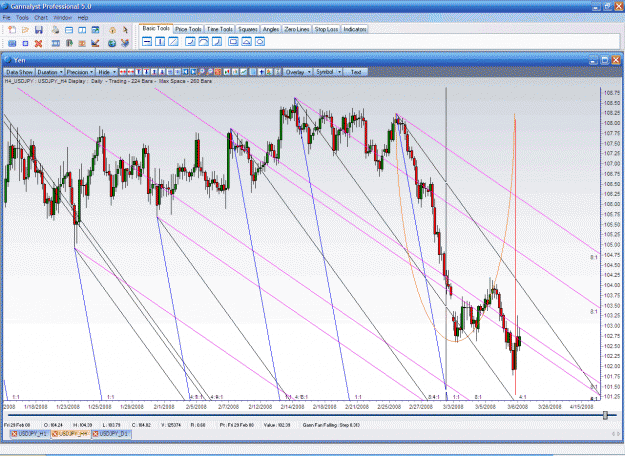625x456 pixels.
Task: Open the Tools menu
Action: [x=22, y=18]
